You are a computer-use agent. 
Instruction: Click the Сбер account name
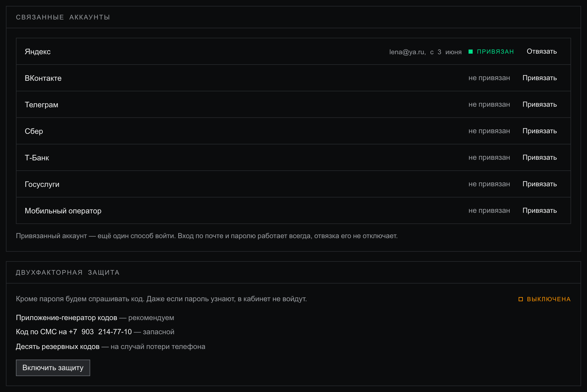coord(34,131)
